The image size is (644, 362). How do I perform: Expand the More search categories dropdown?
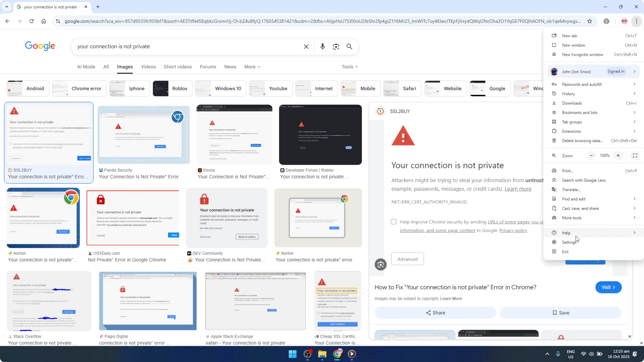252,67
